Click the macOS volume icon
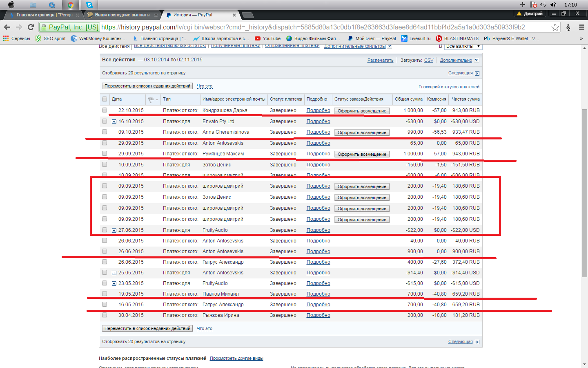The width and height of the screenshot is (588, 368). pyautogui.click(x=553, y=4)
